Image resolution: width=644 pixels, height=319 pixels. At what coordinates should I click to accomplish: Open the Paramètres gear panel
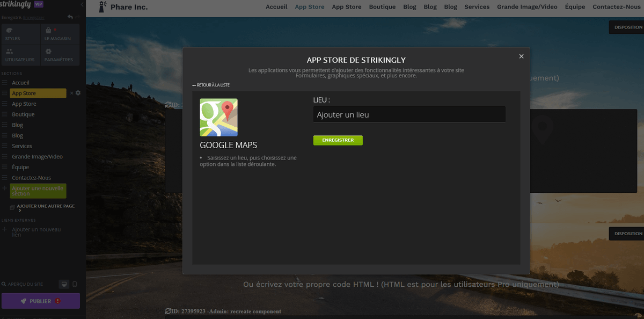click(60, 55)
